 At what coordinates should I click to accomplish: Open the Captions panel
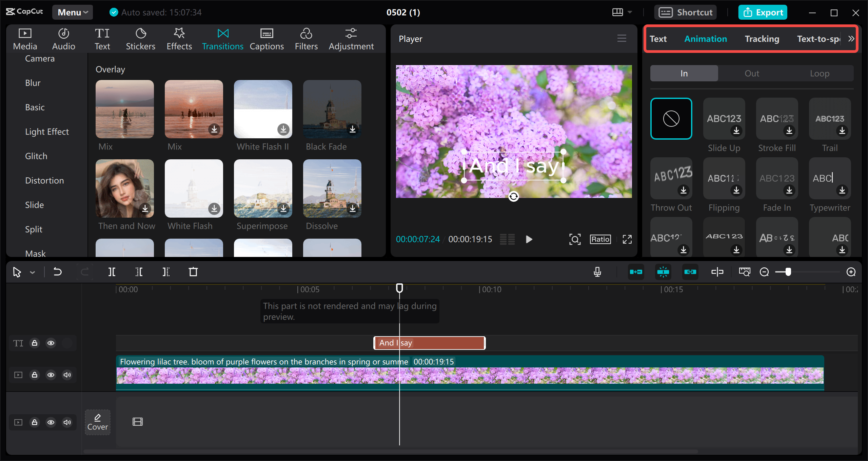point(267,39)
